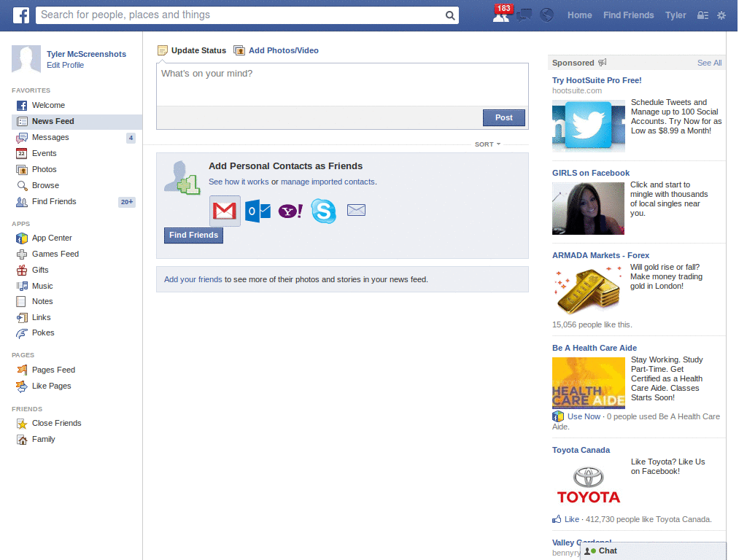Open Find Friends in top navigation
The image size is (747, 560).
[x=628, y=15]
